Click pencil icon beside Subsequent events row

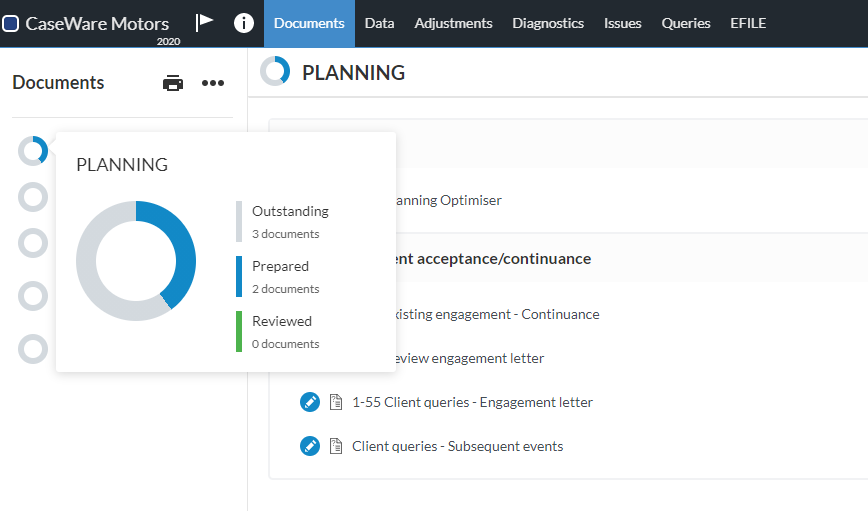point(310,446)
